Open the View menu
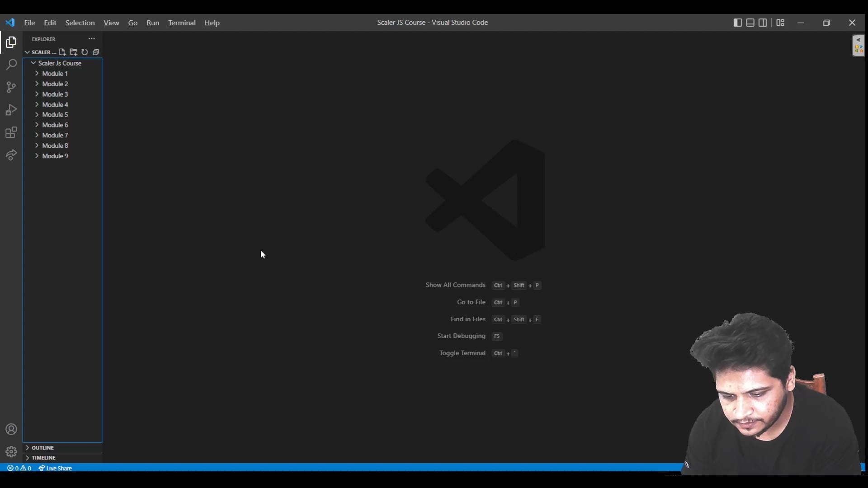This screenshot has width=868, height=488. tap(111, 23)
